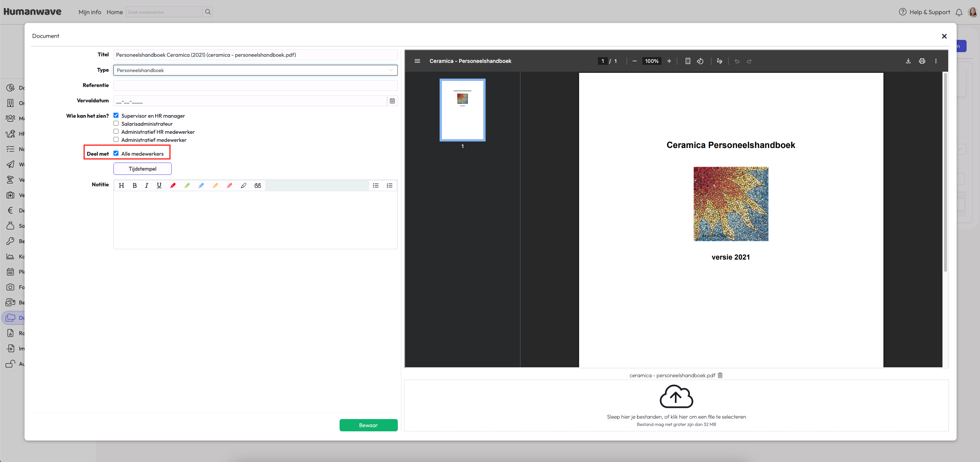
Task: Close the Document dialog
Action: tap(944, 36)
